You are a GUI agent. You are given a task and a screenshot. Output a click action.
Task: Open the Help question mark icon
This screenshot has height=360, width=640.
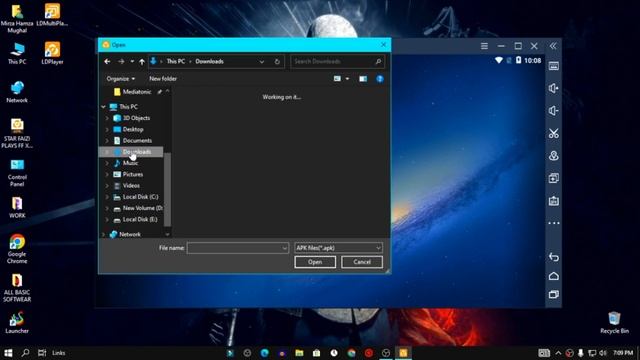pyautogui.click(x=380, y=79)
